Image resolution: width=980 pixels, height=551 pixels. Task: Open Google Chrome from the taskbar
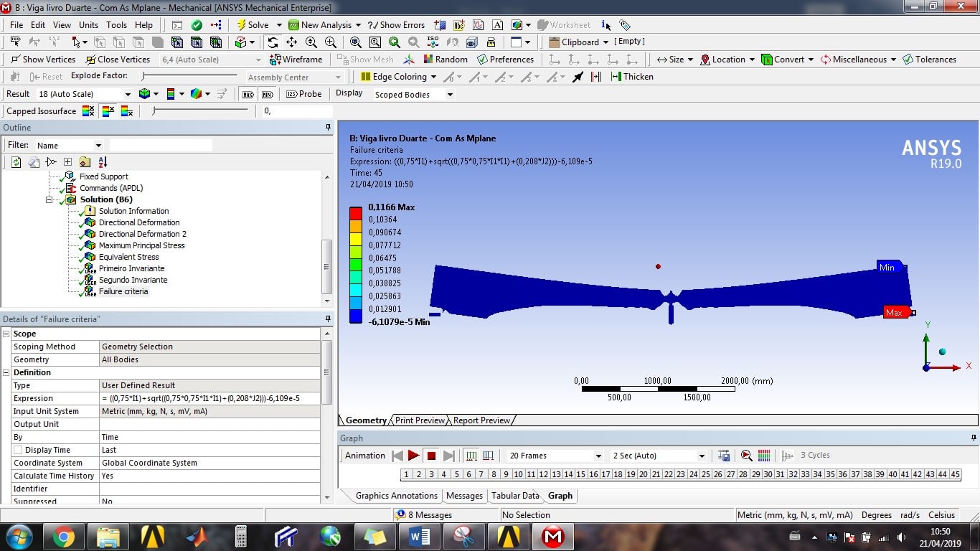(x=63, y=536)
